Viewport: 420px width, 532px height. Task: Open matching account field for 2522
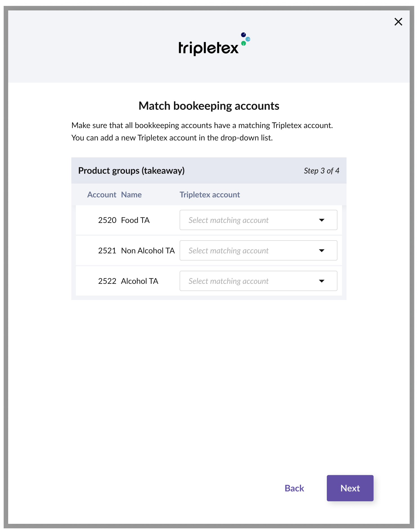(258, 281)
